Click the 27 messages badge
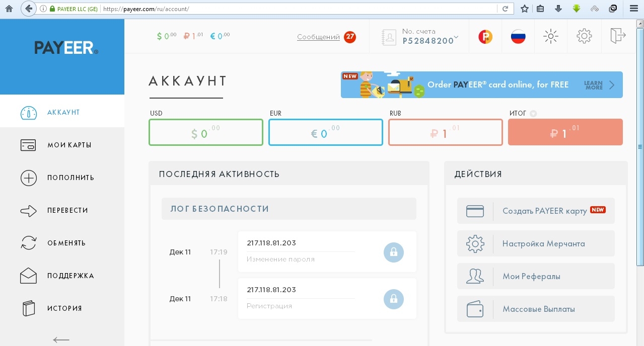The height and width of the screenshot is (346, 644). (350, 37)
